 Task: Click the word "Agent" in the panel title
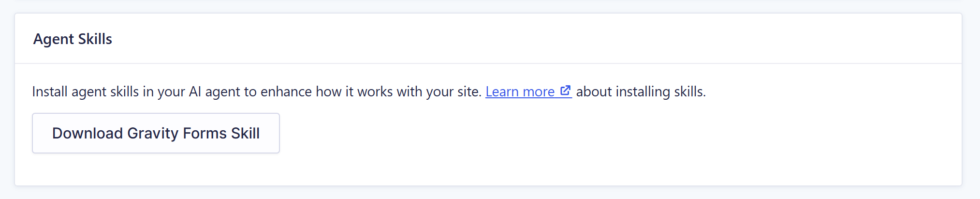[x=54, y=39]
